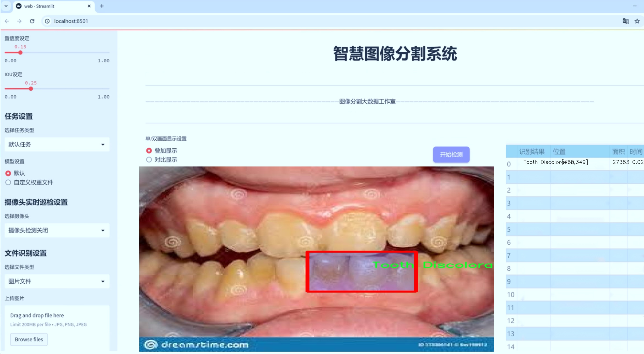Open the tab search chevron
Screen dimensions: 644x354
click(6, 6)
